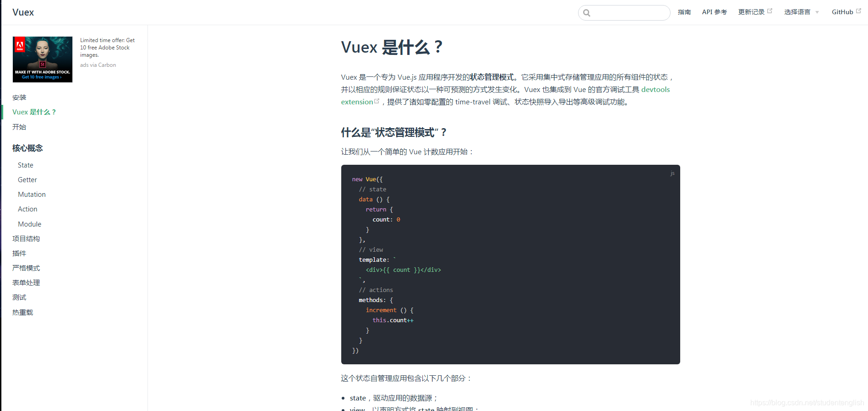
Task: Click the 核心概念 sidebar heading
Action: 27,148
